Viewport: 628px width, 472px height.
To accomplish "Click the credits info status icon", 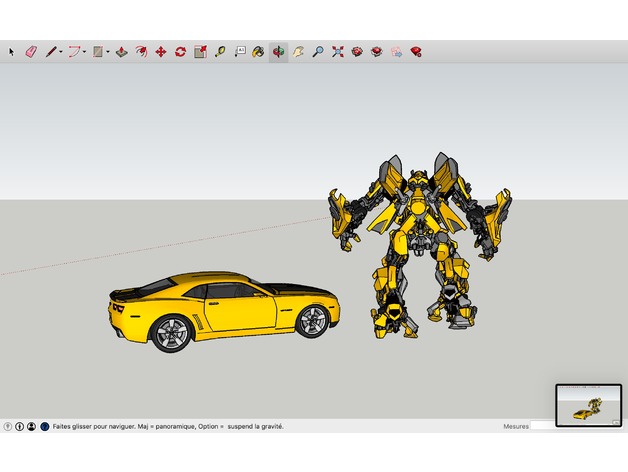I will pyautogui.click(x=19, y=427).
